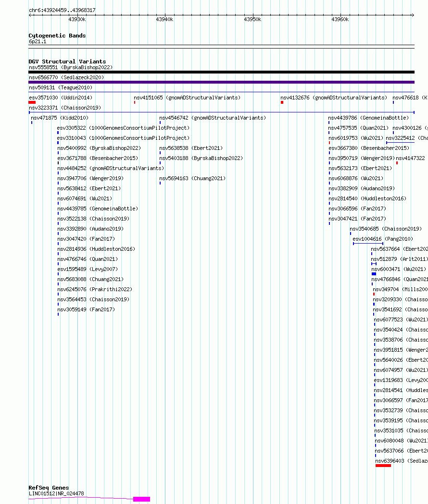Click nsv5638538 (Ebert2021) label
Screen dimensions: 428x504
(x=191, y=148)
